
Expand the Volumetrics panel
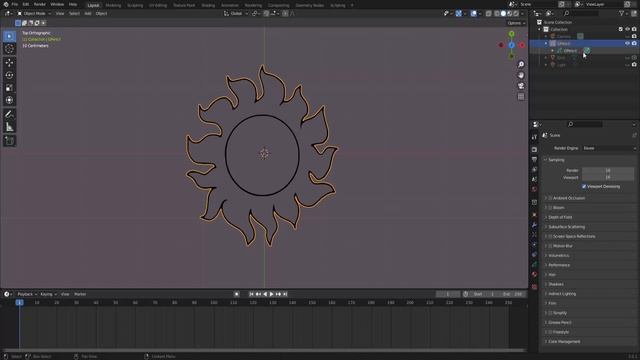click(x=558, y=256)
